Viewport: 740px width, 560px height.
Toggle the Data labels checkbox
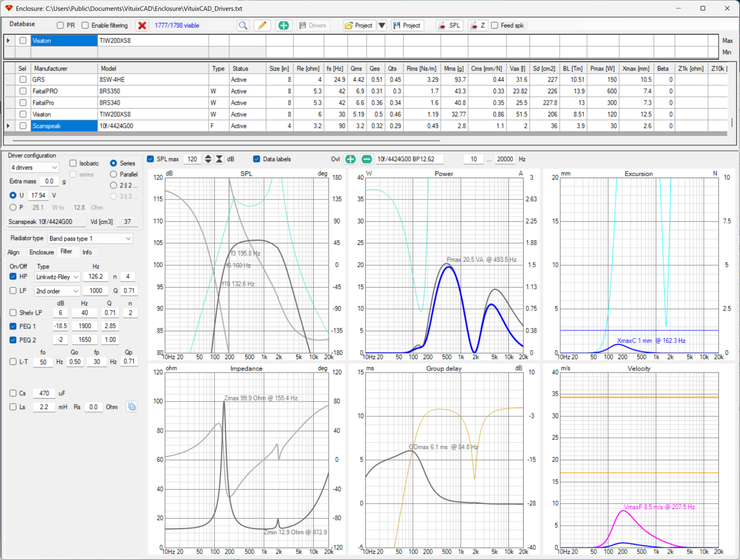257,159
